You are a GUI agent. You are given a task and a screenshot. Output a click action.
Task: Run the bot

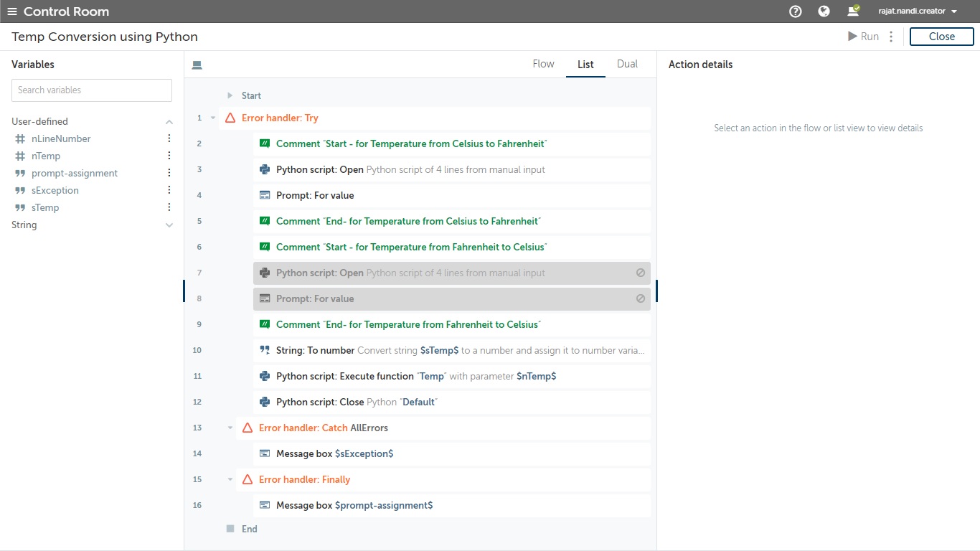pyautogui.click(x=863, y=37)
